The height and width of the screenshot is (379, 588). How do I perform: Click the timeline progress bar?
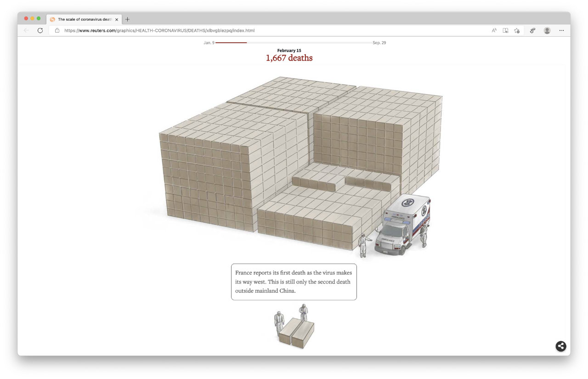293,43
